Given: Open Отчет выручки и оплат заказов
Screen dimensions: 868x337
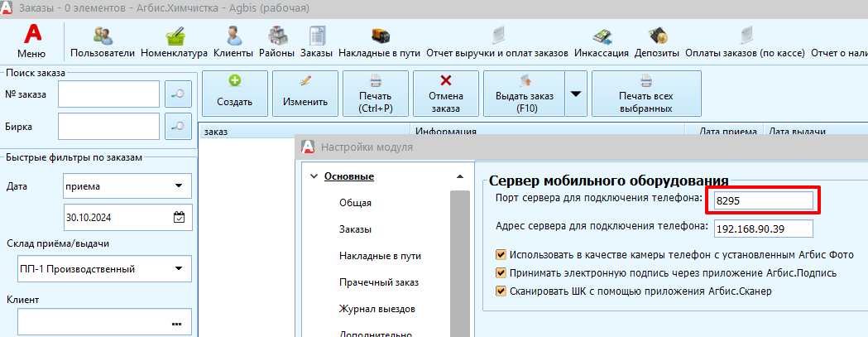Looking at the screenshot, I should pyautogui.click(x=497, y=43).
